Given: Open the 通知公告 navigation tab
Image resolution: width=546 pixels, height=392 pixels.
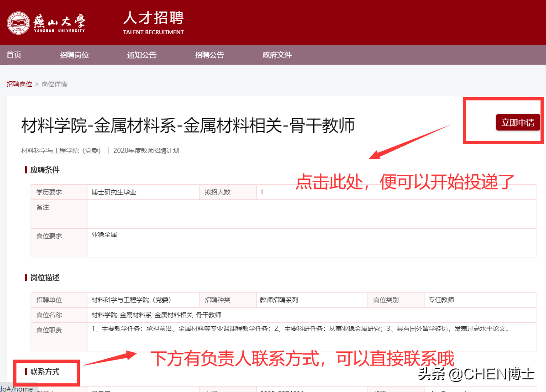Looking at the screenshot, I should 142,55.
